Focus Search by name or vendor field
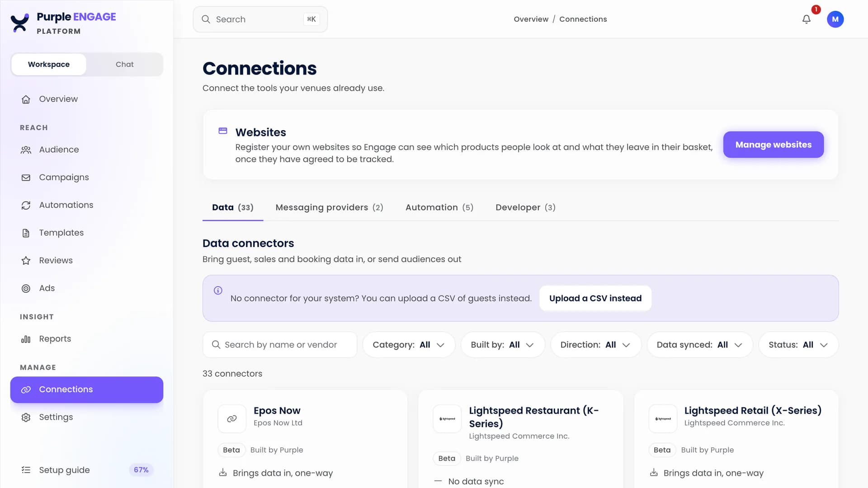Screen dimensions: 868x488 (280, 345)
